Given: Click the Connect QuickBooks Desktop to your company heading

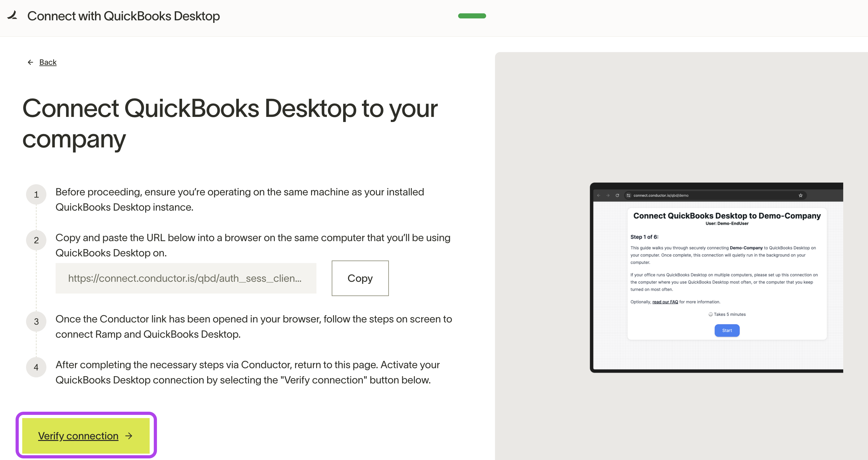Looking at the screenshot, I should [x=229, y=123].
